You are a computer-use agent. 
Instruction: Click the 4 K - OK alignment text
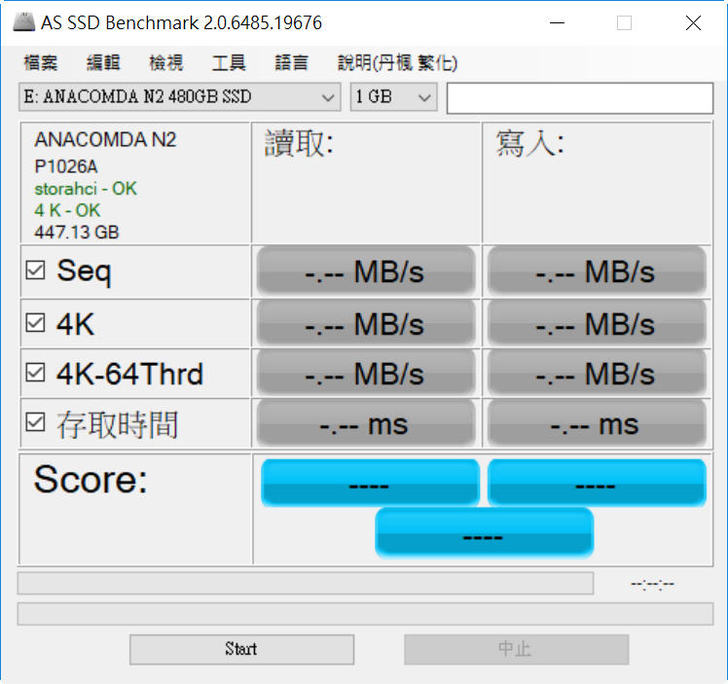(x=67, y=210)
